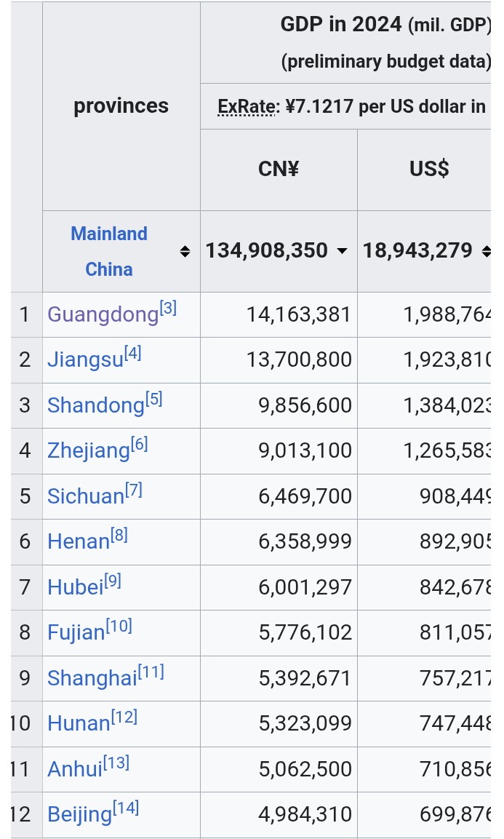Click the ExRate abbreviation in the header
Viewport: 504px width, 839px height.
point(246,107)
